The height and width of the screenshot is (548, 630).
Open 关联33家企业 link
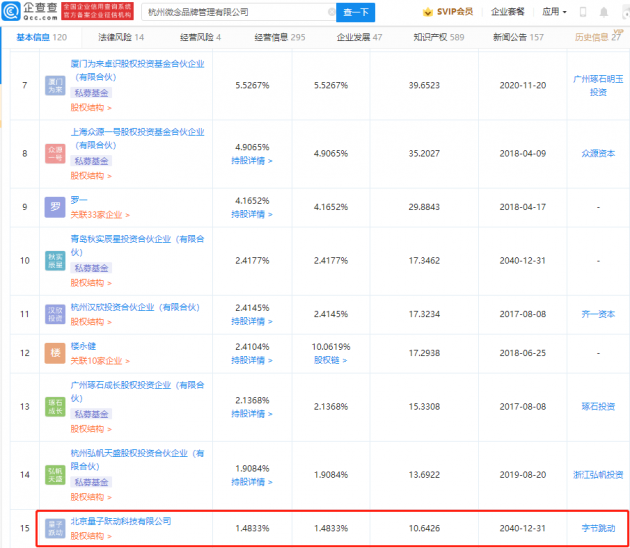point(100,215)
